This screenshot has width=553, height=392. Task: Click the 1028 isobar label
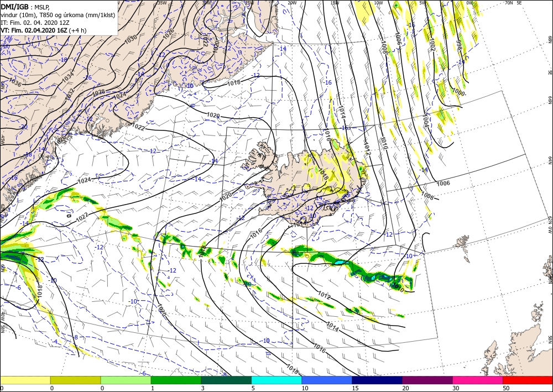(99, 92)
